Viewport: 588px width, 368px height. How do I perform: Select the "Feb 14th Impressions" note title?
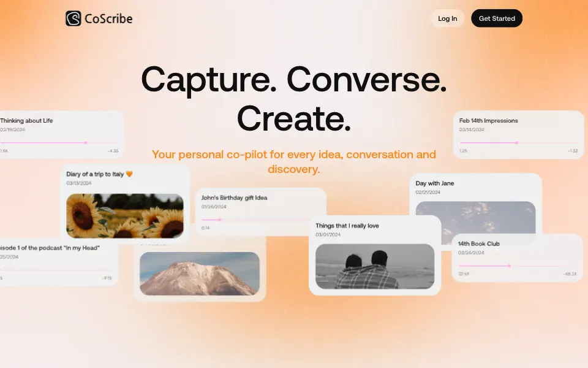tap(488, 121)
